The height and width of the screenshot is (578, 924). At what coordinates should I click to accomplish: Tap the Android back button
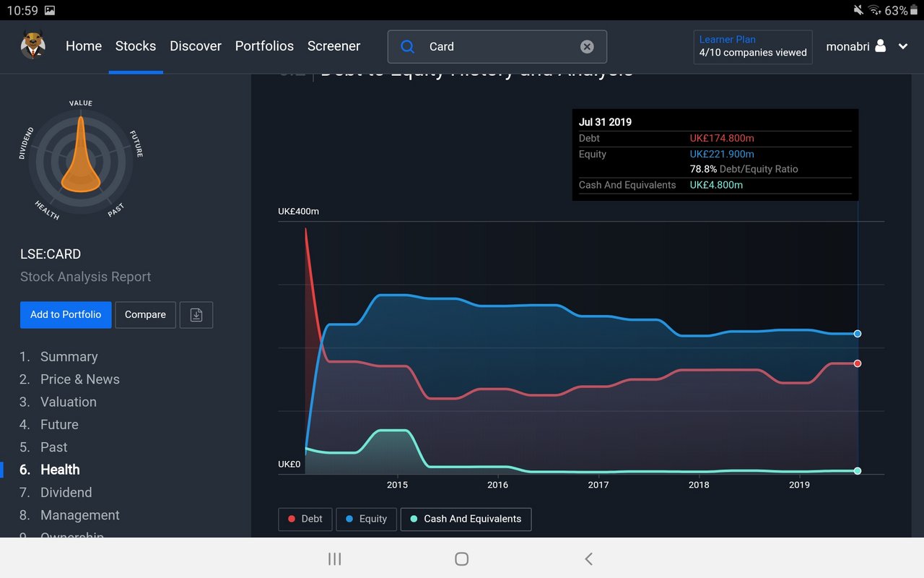pyautogui.click(x=588, y=558)
